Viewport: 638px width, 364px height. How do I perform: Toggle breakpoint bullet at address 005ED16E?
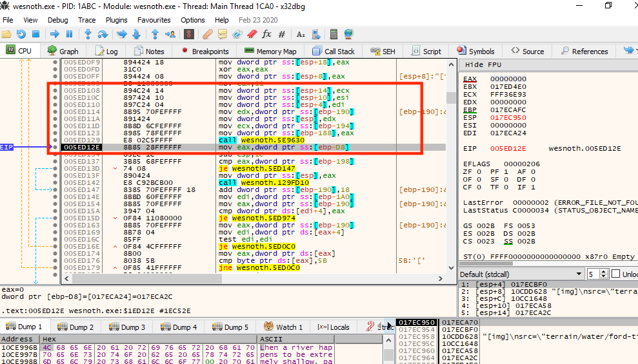(55, 246)
